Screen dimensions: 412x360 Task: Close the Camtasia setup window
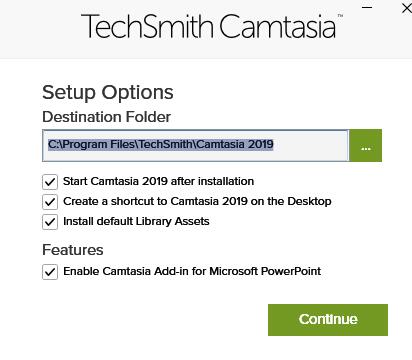[x=407, y=8]
